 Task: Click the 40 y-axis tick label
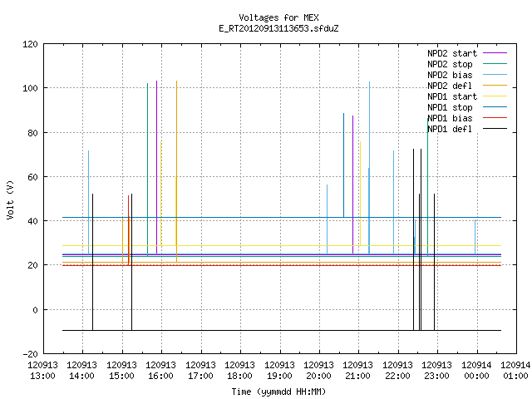(33, 221)
